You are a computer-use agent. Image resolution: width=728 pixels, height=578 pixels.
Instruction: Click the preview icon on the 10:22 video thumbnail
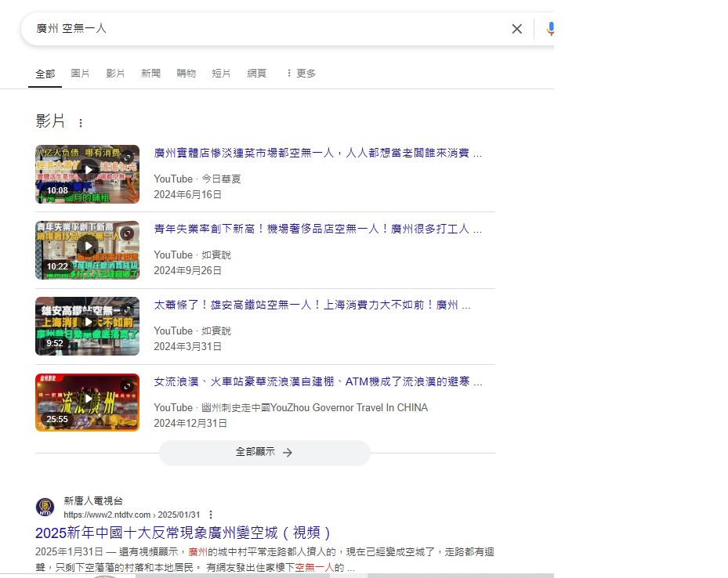click(127, 234)
